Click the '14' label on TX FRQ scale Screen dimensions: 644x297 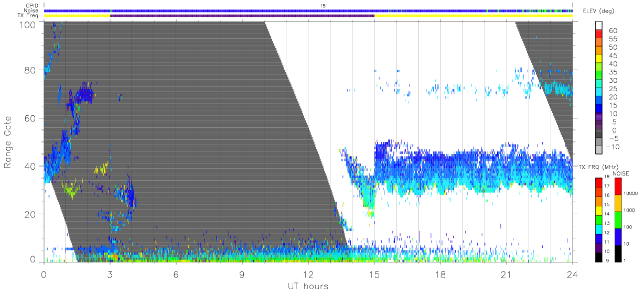[x=607, y=214]
